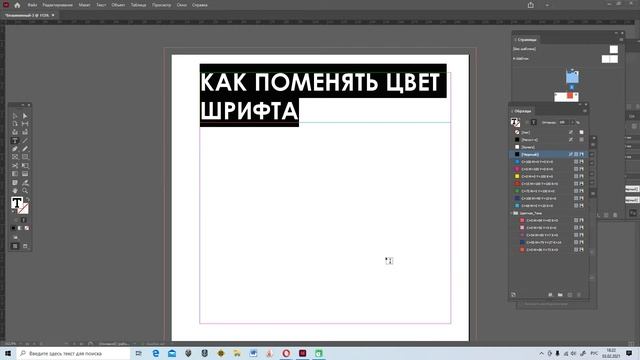Open the Таблица menu
The width and height of the screenshot is (640, 360).
coord(138,5)
